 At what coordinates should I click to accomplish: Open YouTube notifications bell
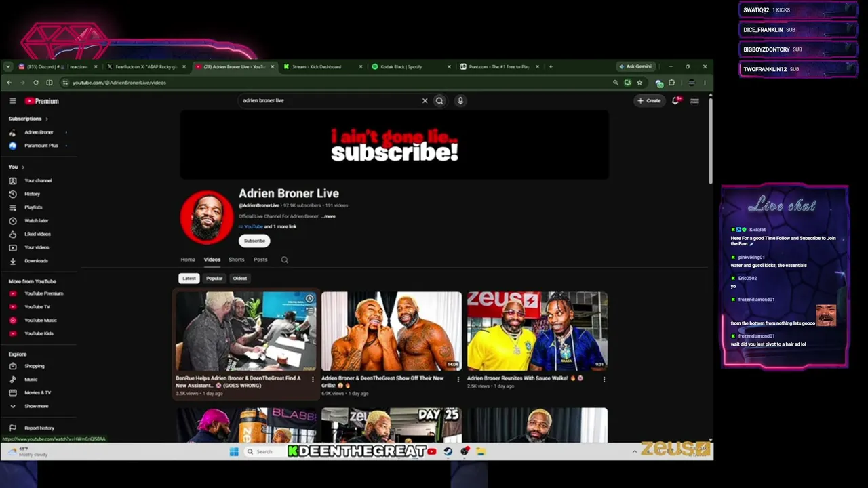tap(675, 100)
